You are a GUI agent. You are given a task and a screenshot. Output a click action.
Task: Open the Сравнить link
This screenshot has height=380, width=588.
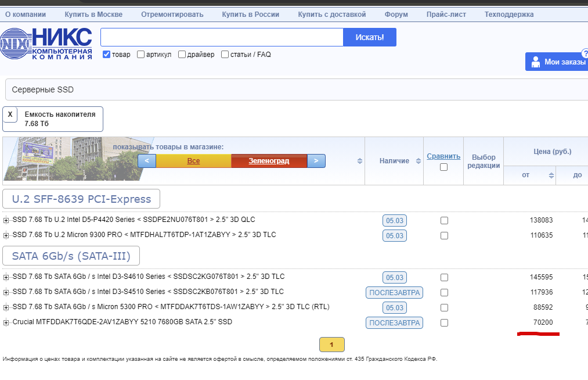tap(443, 156)
